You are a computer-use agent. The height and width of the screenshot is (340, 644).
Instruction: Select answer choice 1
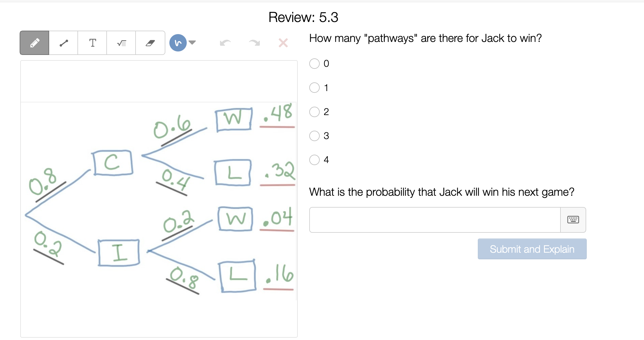pos(314,88)
